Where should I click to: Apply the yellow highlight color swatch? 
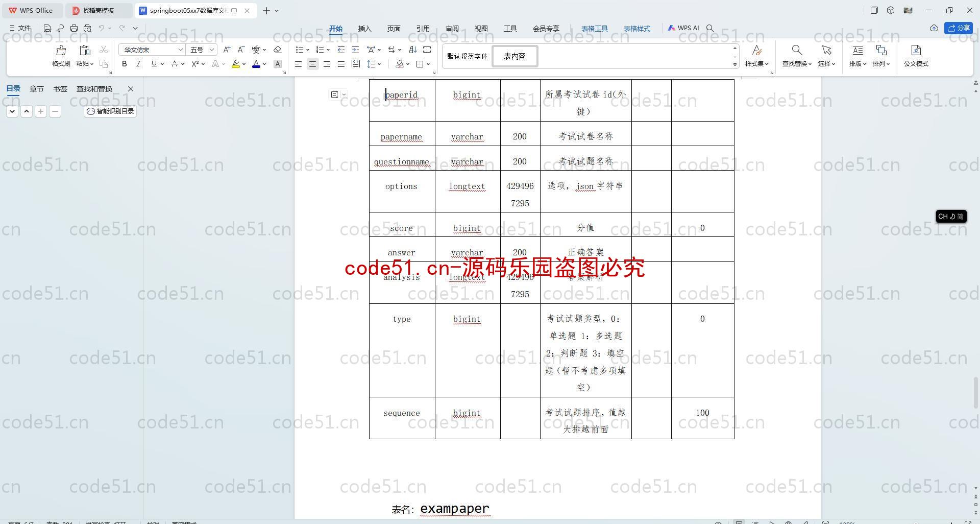[x=235, y=64]
